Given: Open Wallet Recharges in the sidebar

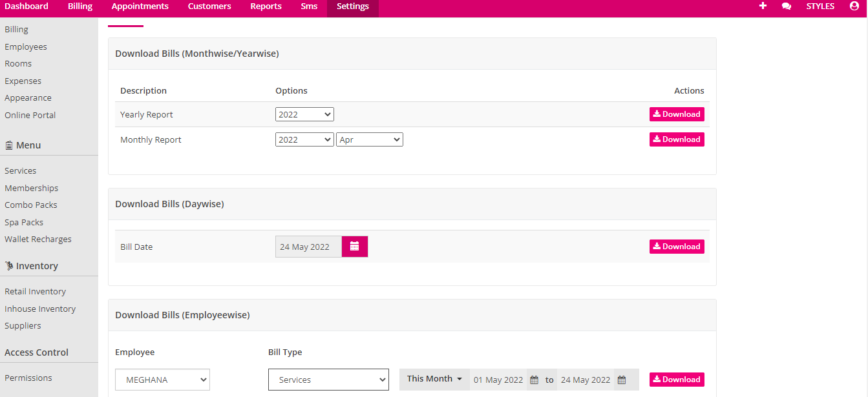Looking at the screenshot, I should pos(38,239).
